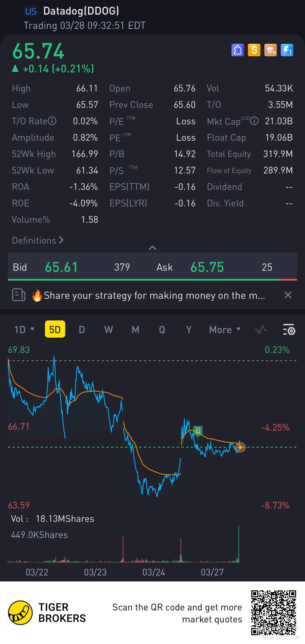Open the Mkt Cap info icon
This screenshot has width=305, height=644.
[254, 121]
